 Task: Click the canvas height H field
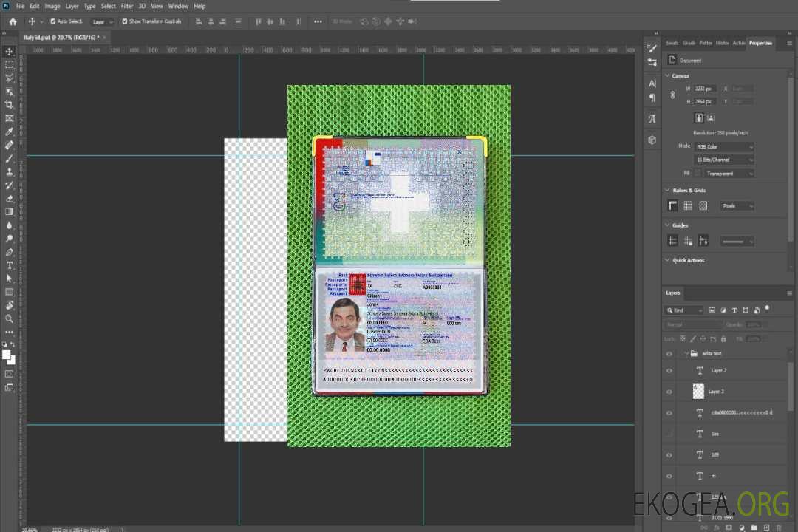tap(705, 102)
